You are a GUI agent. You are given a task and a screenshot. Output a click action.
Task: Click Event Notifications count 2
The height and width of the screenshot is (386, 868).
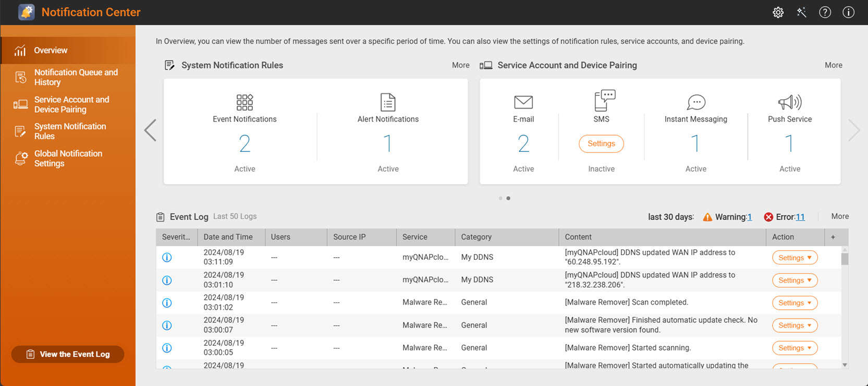[244, 143]
